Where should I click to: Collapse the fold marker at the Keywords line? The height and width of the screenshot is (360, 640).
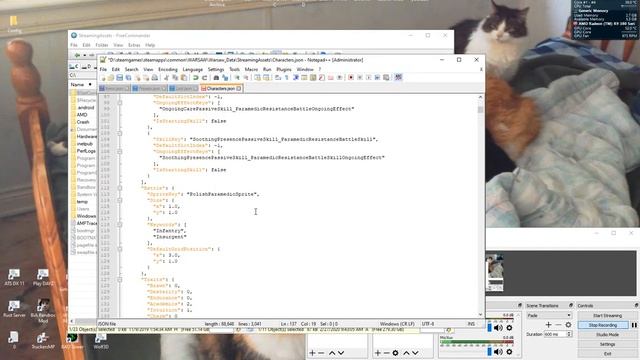[120, 224]
